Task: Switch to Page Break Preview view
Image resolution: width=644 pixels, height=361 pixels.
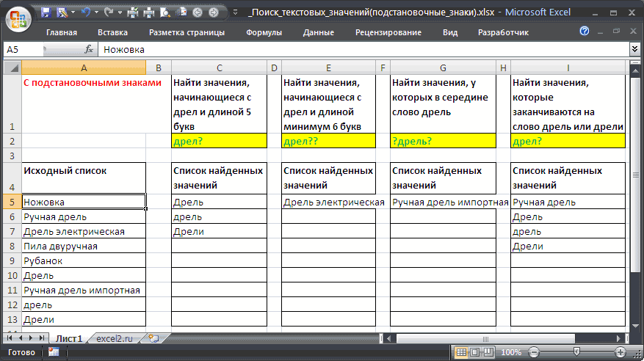Action: click(x=488, y=352)
